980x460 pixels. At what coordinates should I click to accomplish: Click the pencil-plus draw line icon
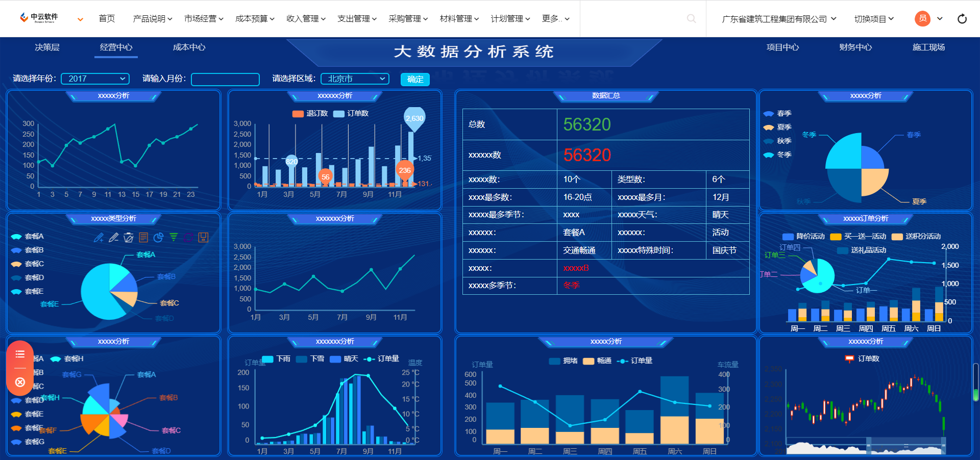99,237
